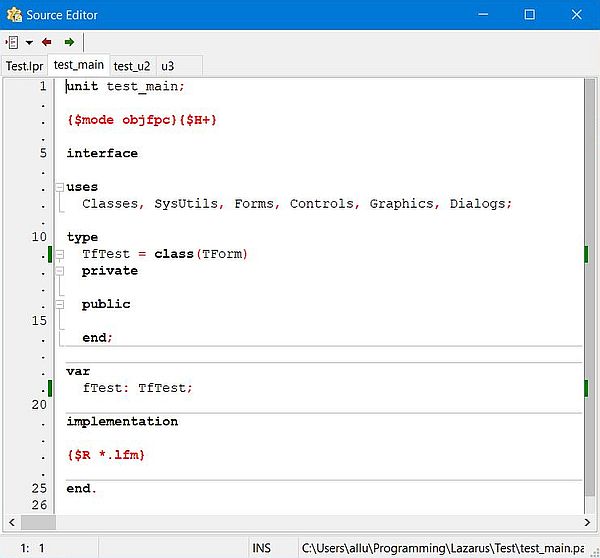
Task: Open the test_u2 tab
Action: pos(132,66)
